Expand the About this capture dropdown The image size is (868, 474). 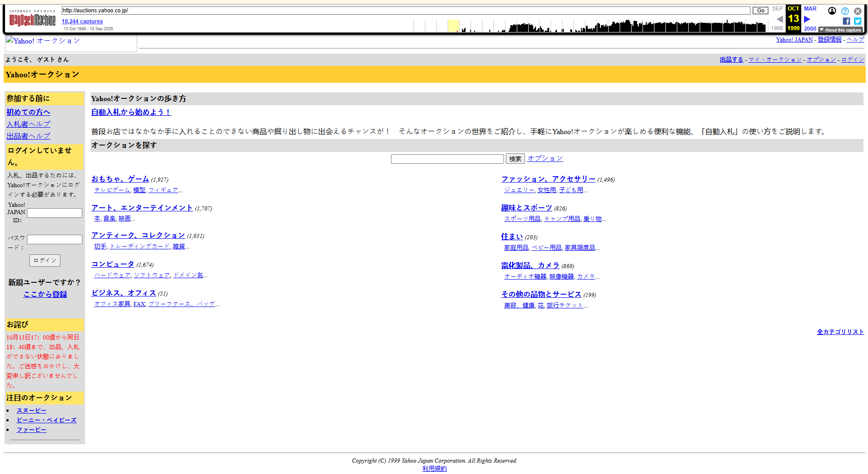tap(841, 30)
